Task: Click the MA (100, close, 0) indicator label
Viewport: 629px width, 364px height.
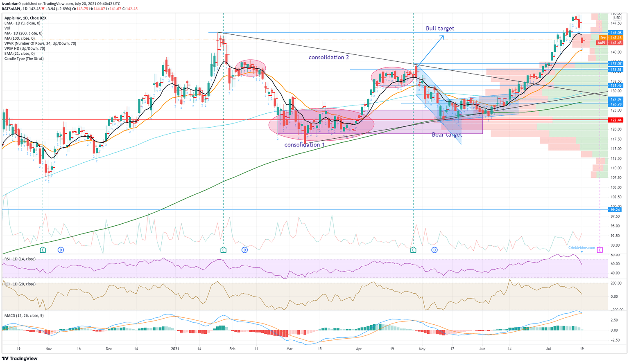Action: point(20,38)
